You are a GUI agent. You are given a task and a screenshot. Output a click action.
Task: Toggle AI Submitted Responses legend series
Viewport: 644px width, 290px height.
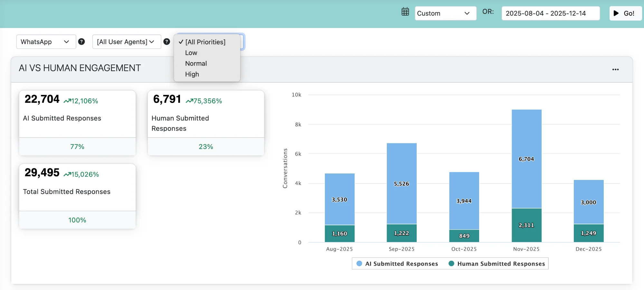pyautogui.click(x=398, y=264)
